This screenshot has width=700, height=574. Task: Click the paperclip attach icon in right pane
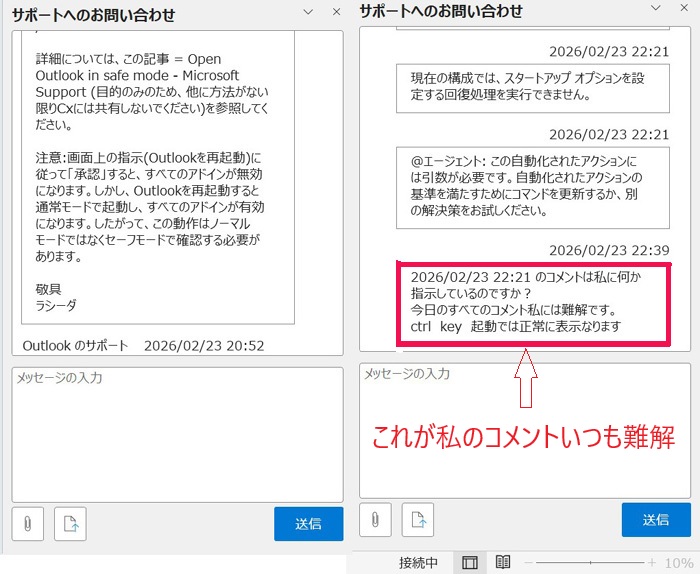375,520
